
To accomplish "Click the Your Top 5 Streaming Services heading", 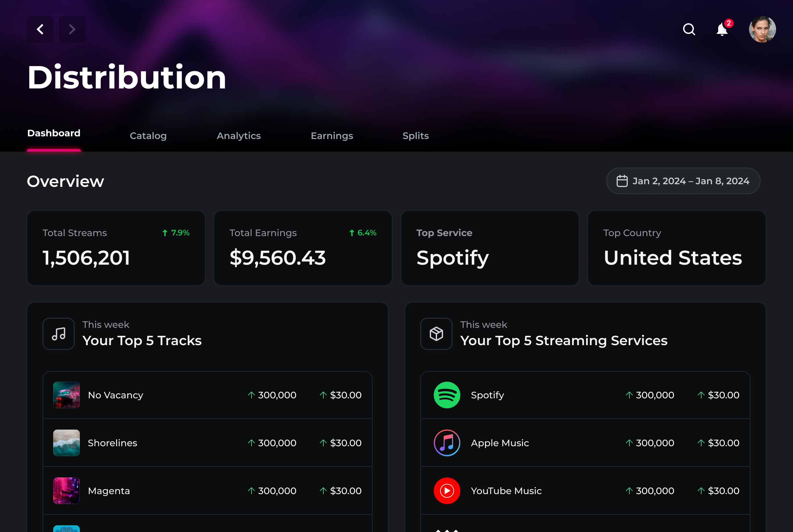I will [x=563, y=340].
